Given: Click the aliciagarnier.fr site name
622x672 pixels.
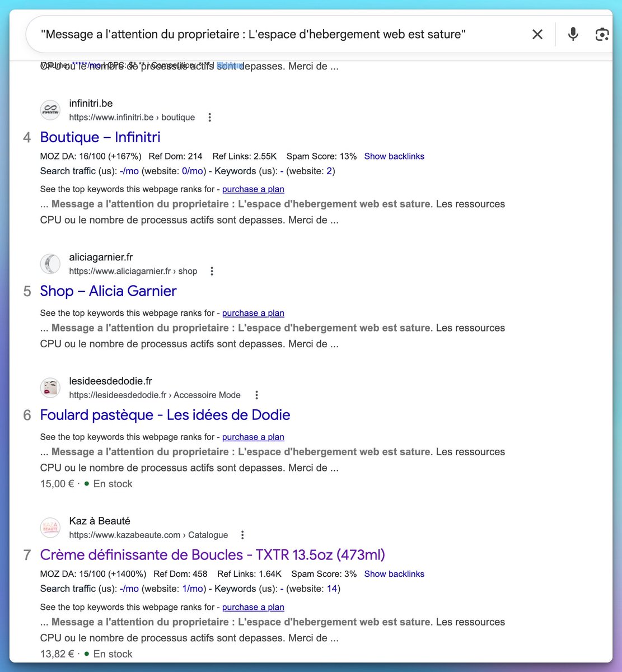Looking at the screenshot, I should click(x=101, y=258).
